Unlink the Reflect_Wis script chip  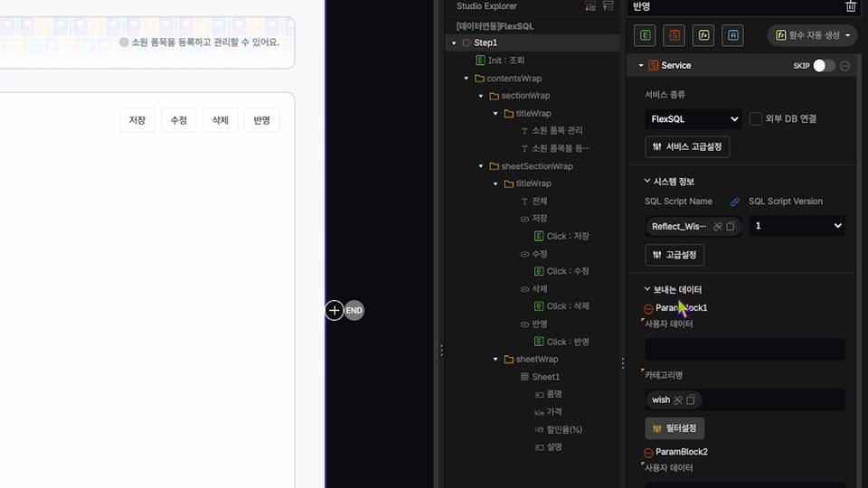(718, 226)
